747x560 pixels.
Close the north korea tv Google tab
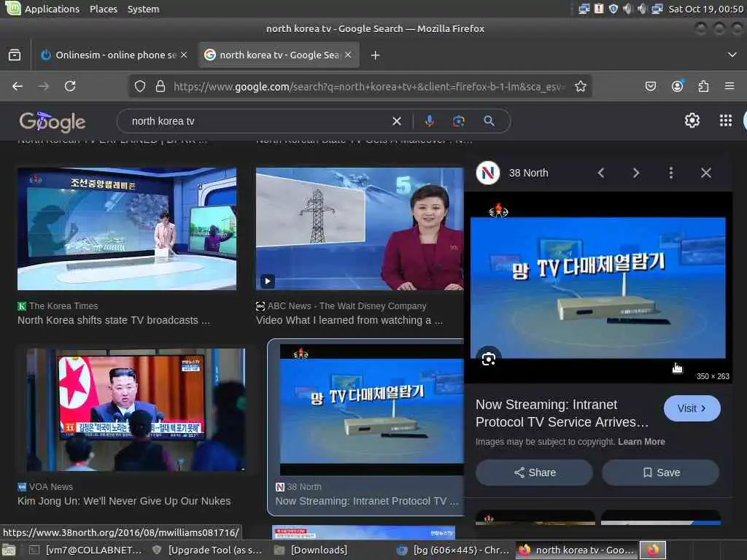348,55
